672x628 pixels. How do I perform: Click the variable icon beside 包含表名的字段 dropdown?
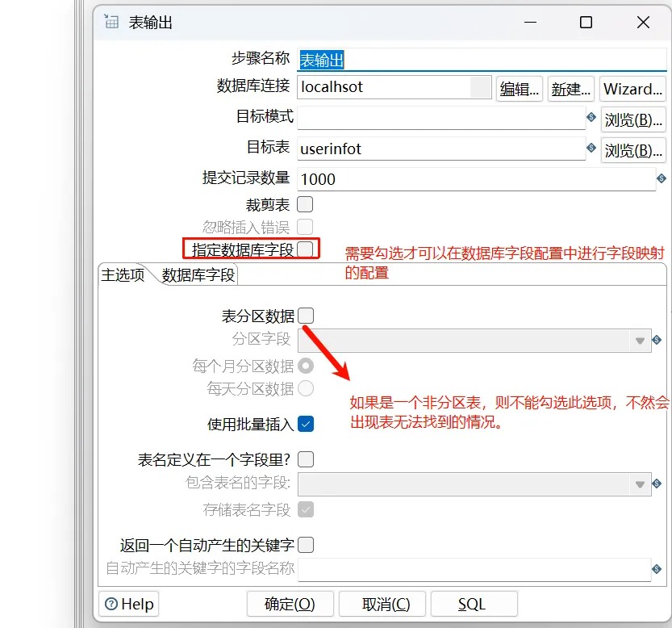657,484
